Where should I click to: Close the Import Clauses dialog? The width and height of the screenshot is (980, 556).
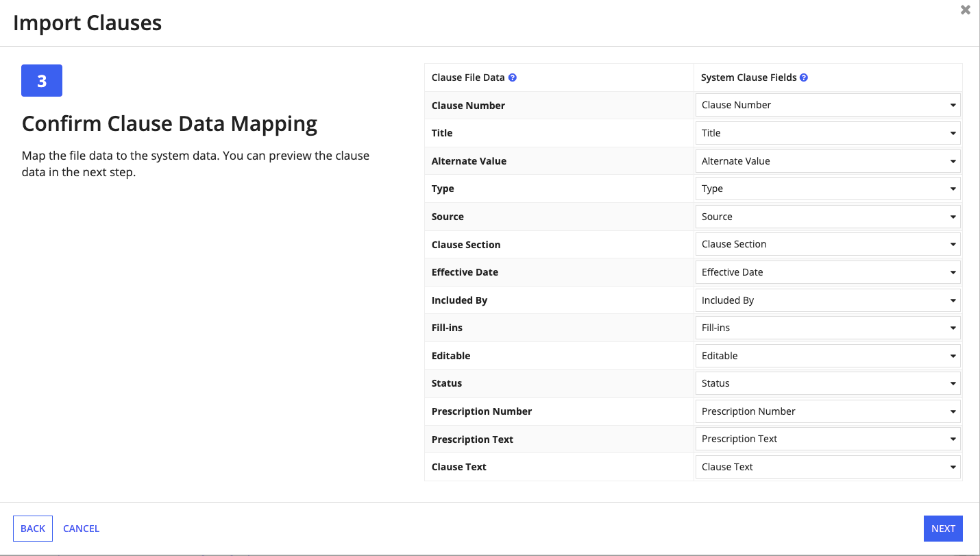pyautogui.click(x=966, y=10)
